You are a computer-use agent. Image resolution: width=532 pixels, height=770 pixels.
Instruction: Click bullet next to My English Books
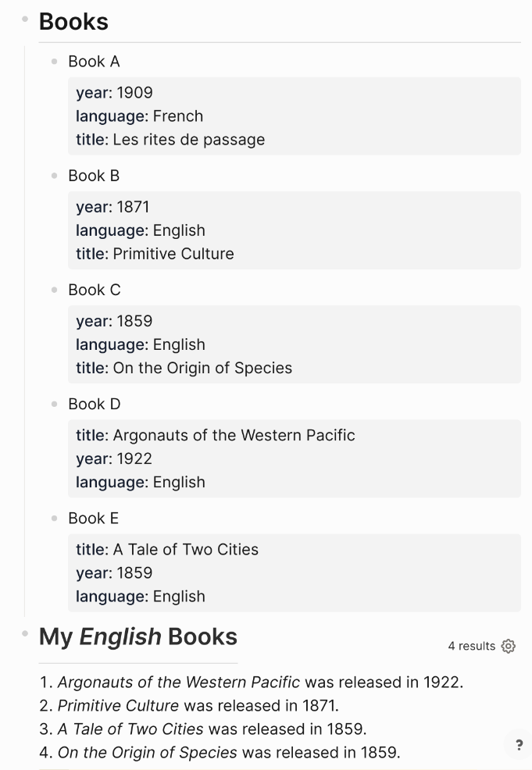pos(25,633)
